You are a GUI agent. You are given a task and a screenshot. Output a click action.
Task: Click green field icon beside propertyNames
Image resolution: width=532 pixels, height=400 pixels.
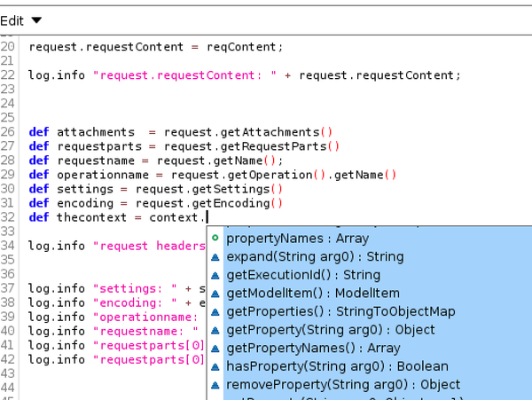pos(215,239)
